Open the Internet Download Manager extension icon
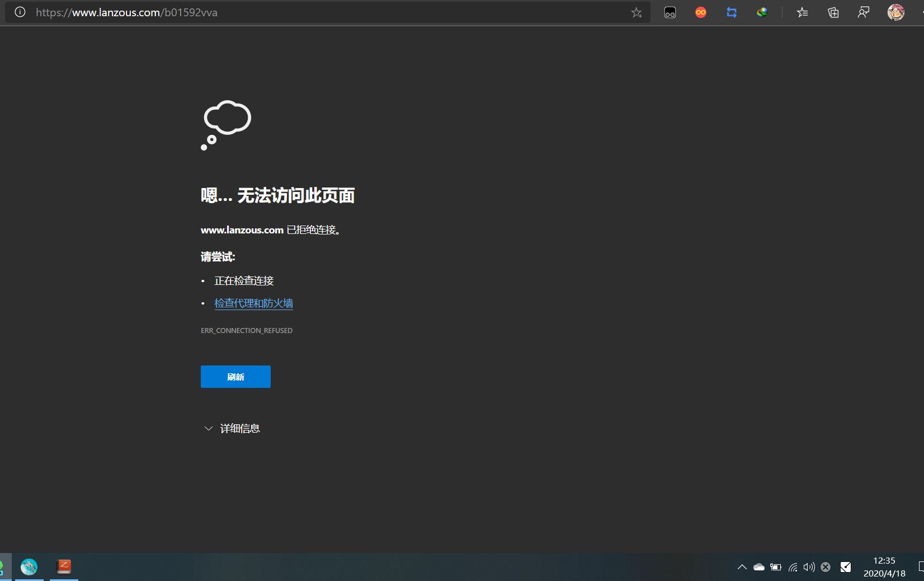The height and width of the screenshot is (581, 924). (x=762, y=12)
